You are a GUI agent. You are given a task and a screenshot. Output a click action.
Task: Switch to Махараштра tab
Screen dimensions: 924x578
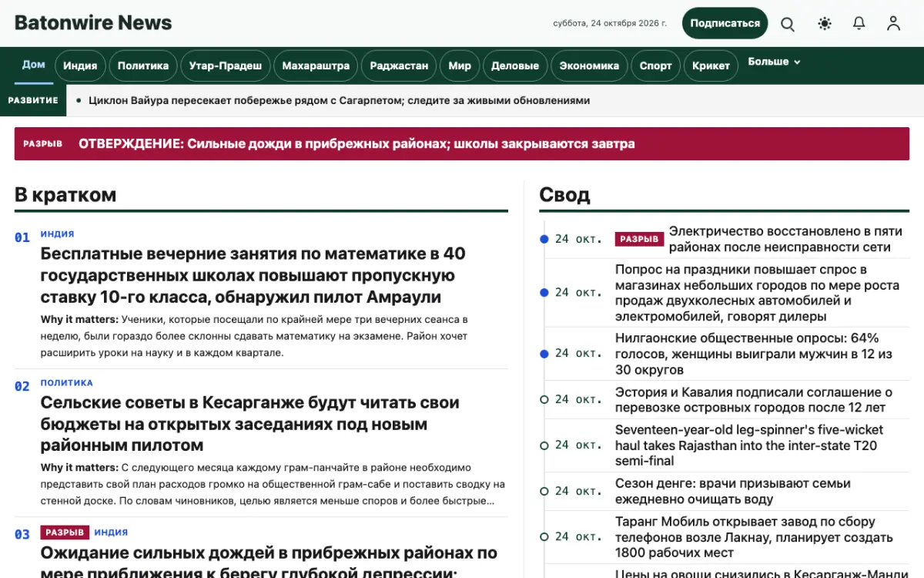pyautogui.click(x=316, y=66)
